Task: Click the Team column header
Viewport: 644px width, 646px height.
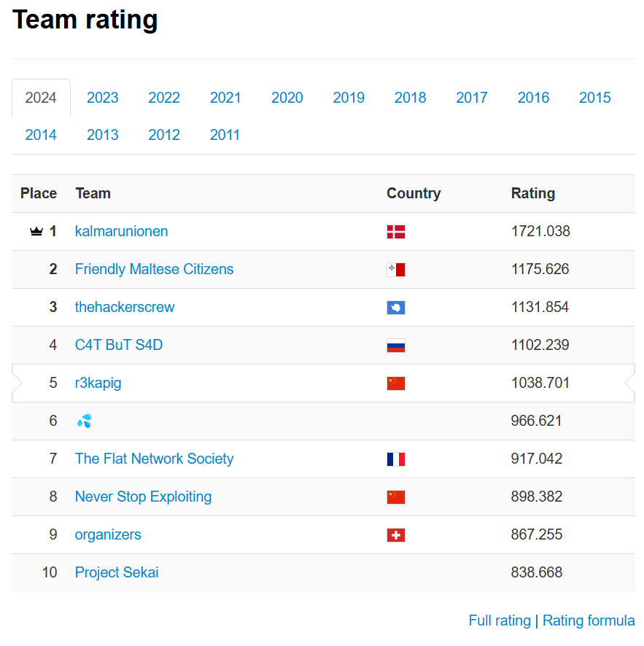Action: point(93,194)
